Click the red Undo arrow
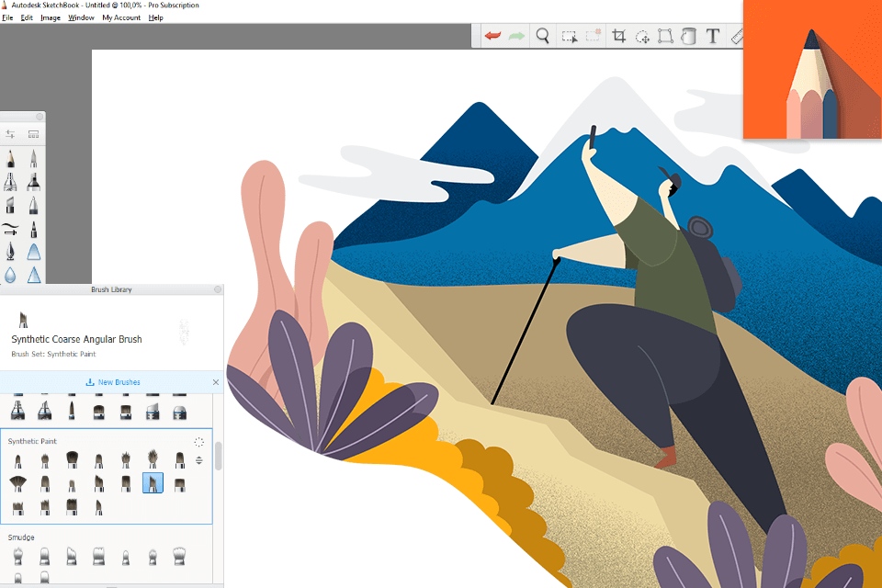The image size is (882, 588). pos(493,37)
